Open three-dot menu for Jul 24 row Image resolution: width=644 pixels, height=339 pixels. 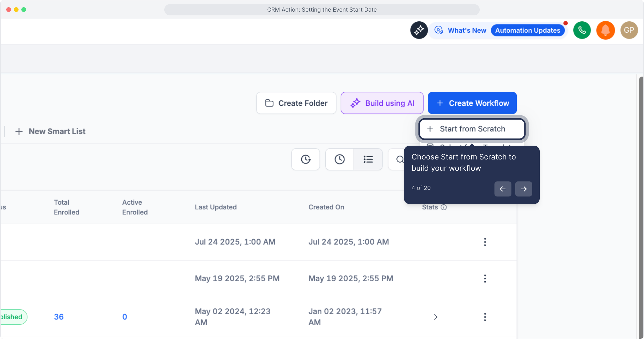tap(485, 242)
